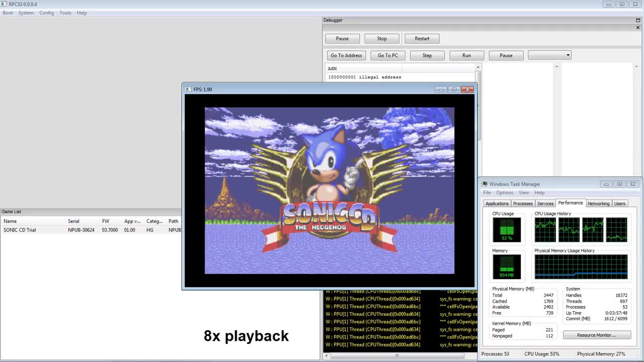This screenshot has height=362, width=644.
Task: Click the Step button
Action: tap(427, 55)
